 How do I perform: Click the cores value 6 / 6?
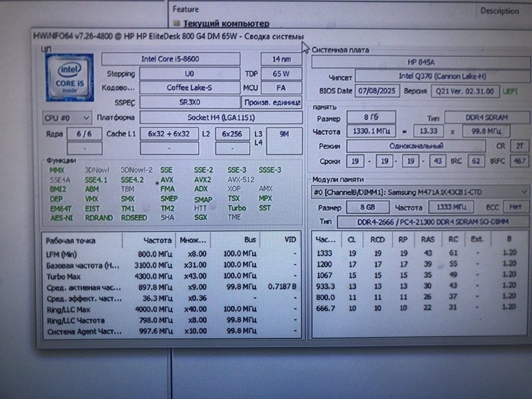pyautogui.click(x=85, y=134)
